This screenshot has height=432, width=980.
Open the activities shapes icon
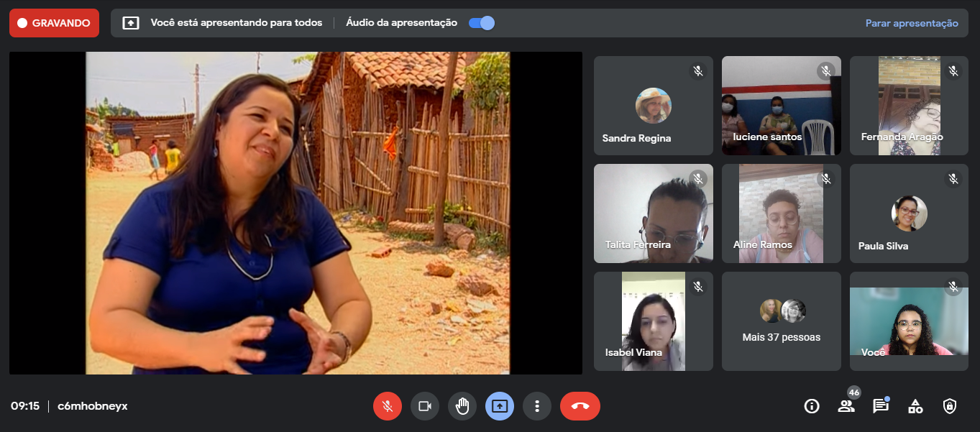click(915, 406)
